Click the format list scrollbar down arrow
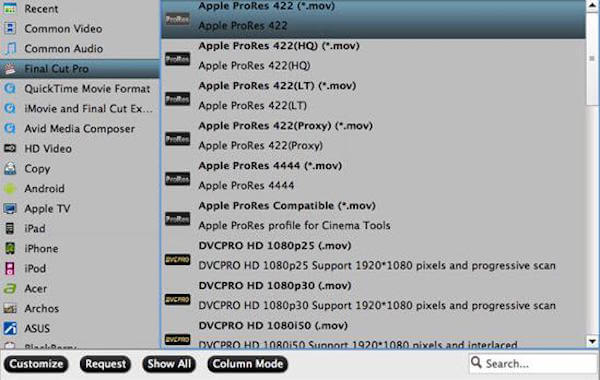This screenshot has width=600, height=380. pos(592,341)
